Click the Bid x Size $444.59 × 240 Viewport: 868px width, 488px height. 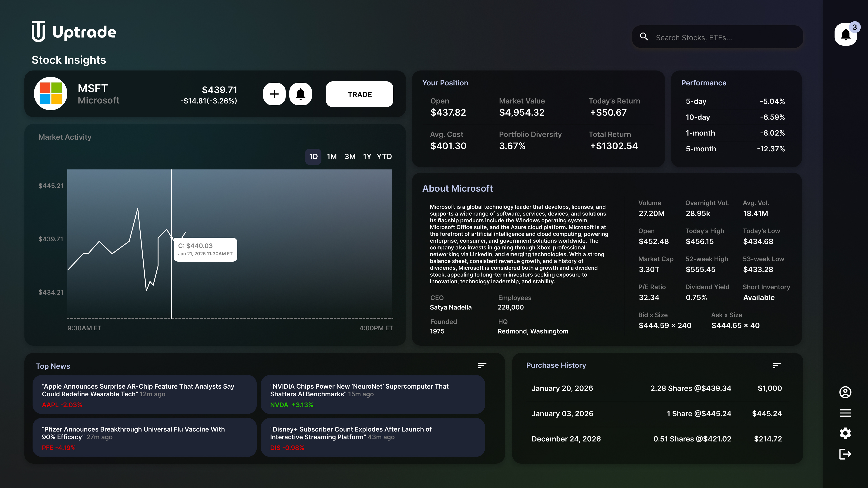click(x=665, y=320)
